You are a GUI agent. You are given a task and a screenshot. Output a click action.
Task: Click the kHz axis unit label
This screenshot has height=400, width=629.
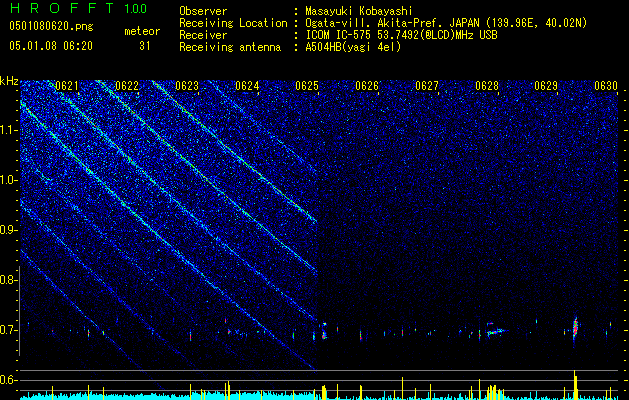[x=9, y=81]
